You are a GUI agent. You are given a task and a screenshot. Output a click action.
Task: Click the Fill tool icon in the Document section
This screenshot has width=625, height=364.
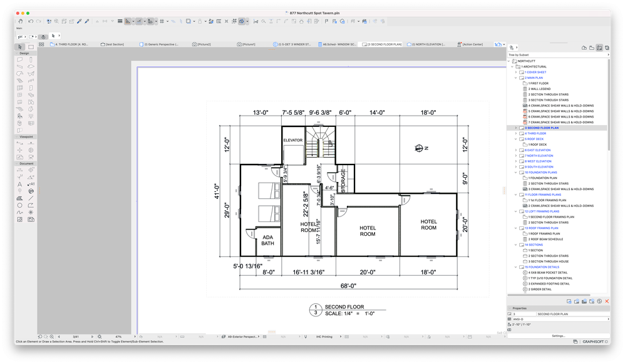click(x=19, y=198)
